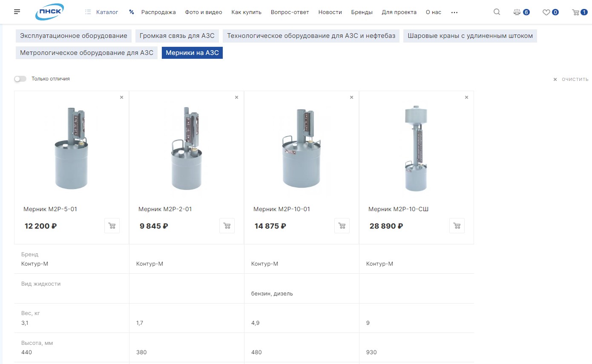Open Мерник М2Р-10-СШ product image
The height and width of the screenshot is (364, 592).
point(416,148)
